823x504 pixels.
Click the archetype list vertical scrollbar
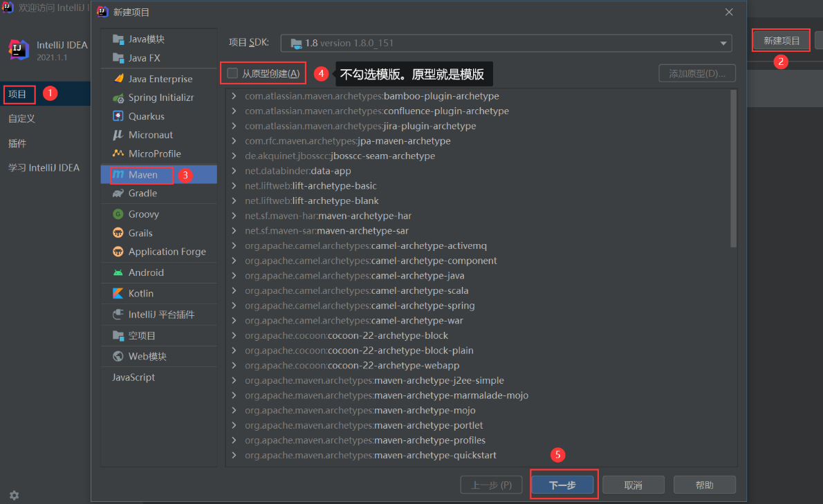coord(733,169)
